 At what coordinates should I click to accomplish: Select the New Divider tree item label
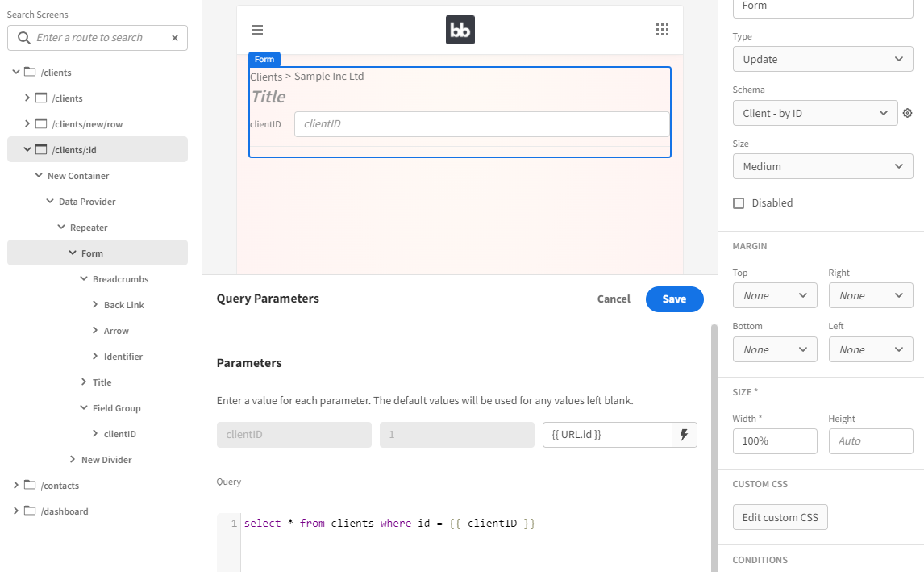pos(106,460)
